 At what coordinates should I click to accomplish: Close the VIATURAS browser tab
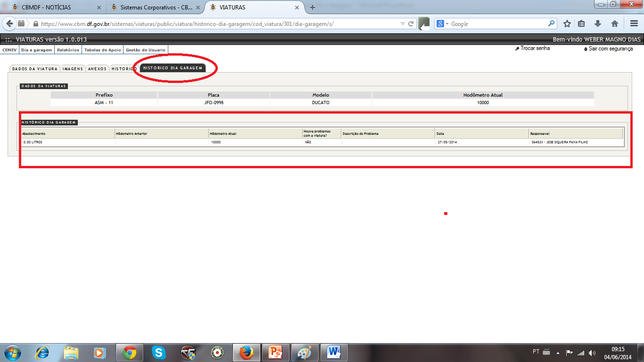click(297, 8)
